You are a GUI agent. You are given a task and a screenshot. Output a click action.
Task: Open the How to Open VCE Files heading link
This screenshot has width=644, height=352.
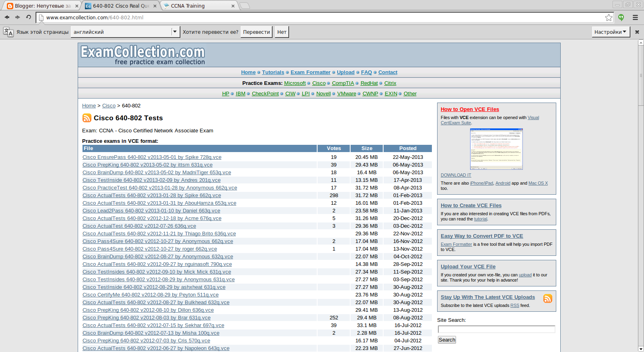[470, 109]
